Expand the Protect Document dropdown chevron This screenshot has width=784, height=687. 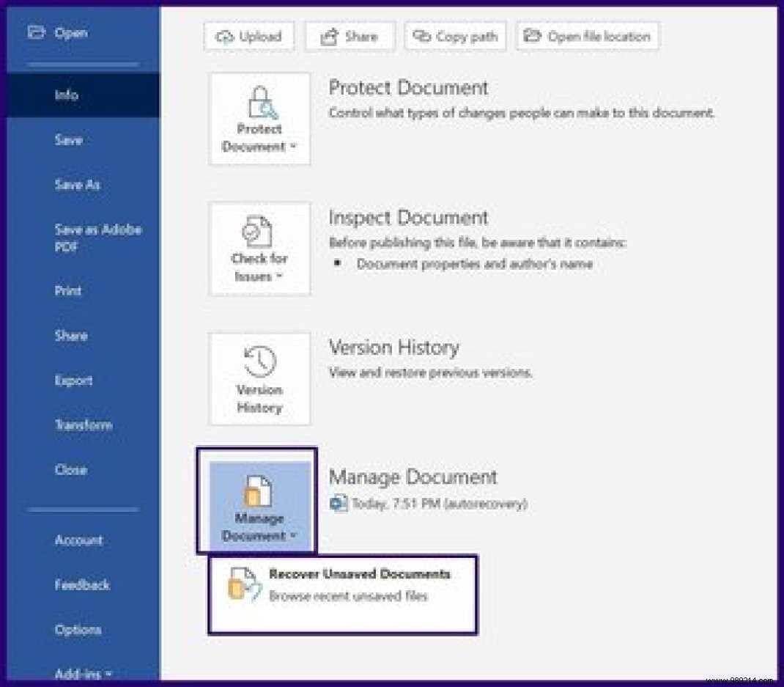(x=293, y=147)
